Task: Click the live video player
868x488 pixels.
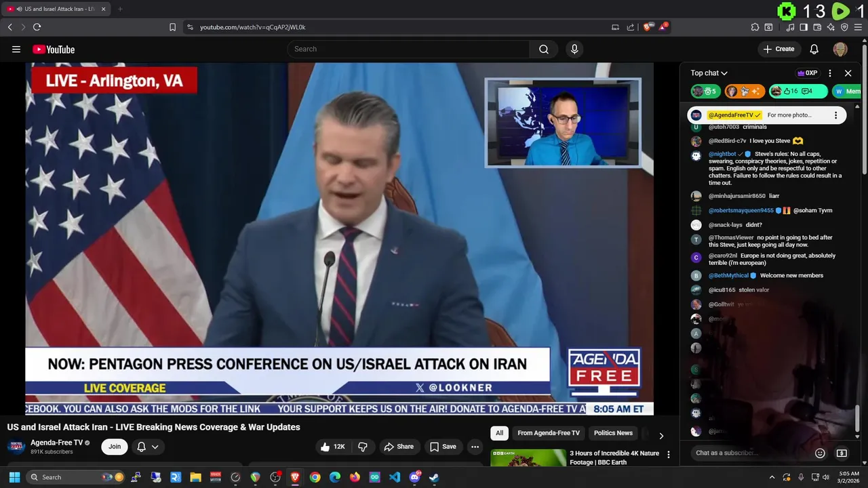Action: 339,239
